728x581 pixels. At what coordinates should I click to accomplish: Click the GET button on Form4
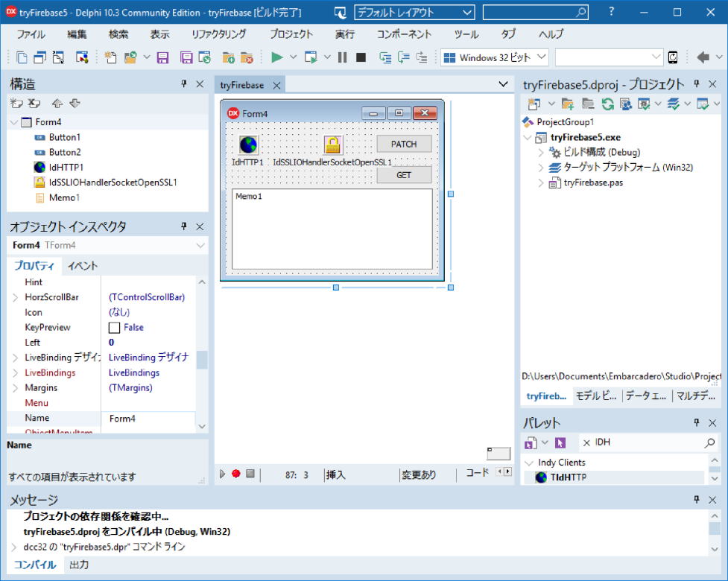tap(404, 175)
